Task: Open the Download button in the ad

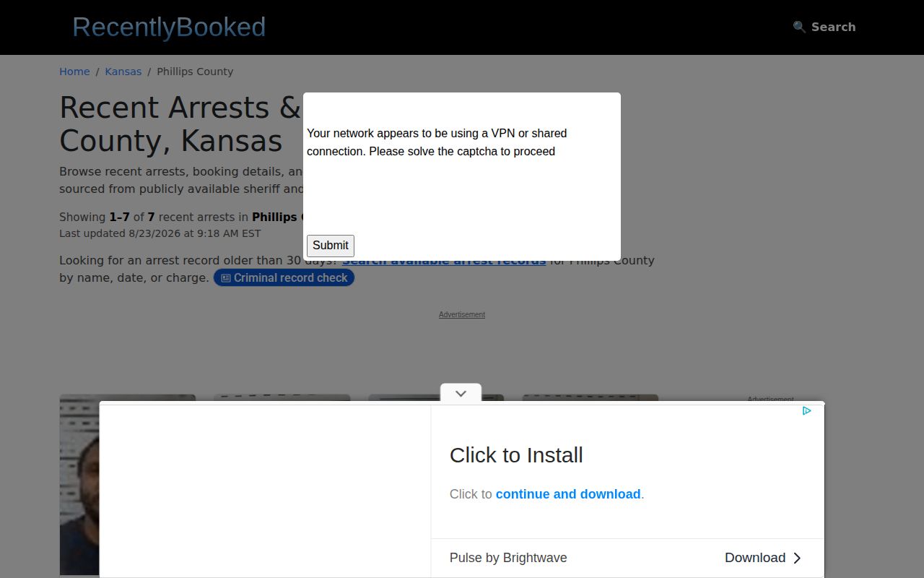Action: pyautogui.click(x=763, y=558)
